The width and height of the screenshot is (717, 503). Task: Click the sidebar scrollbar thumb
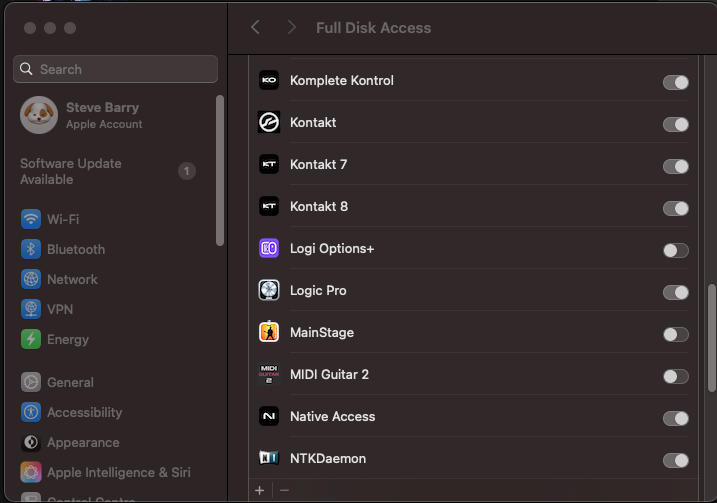[x=220, y=171]
